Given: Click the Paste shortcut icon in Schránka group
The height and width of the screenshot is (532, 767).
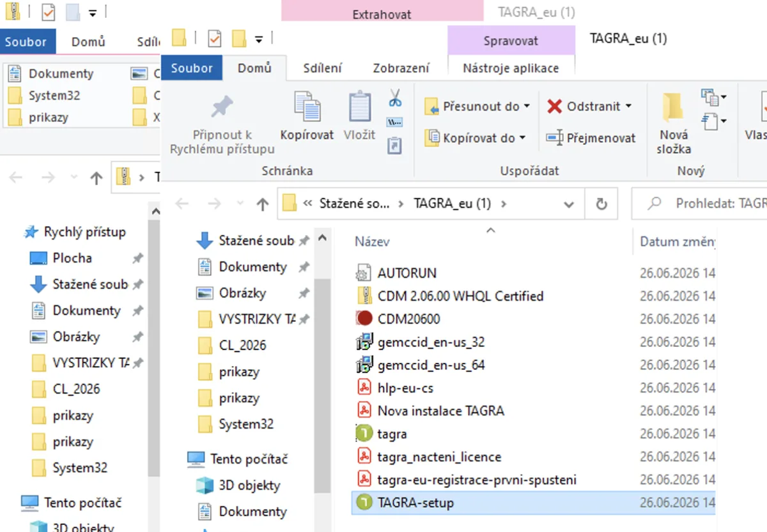Looking at the screenshot, I should (x=395, y=146).
